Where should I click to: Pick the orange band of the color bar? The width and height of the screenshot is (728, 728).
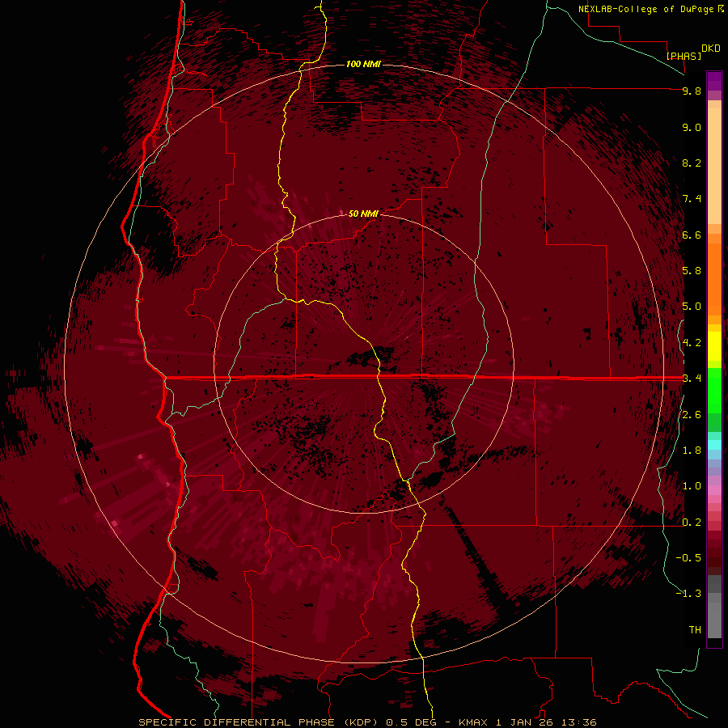[x=714, y=278]
